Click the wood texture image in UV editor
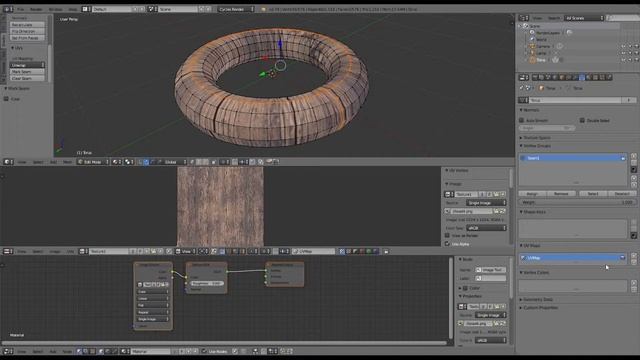The width and height of the screenshot is (640, 360). [220, 206]
